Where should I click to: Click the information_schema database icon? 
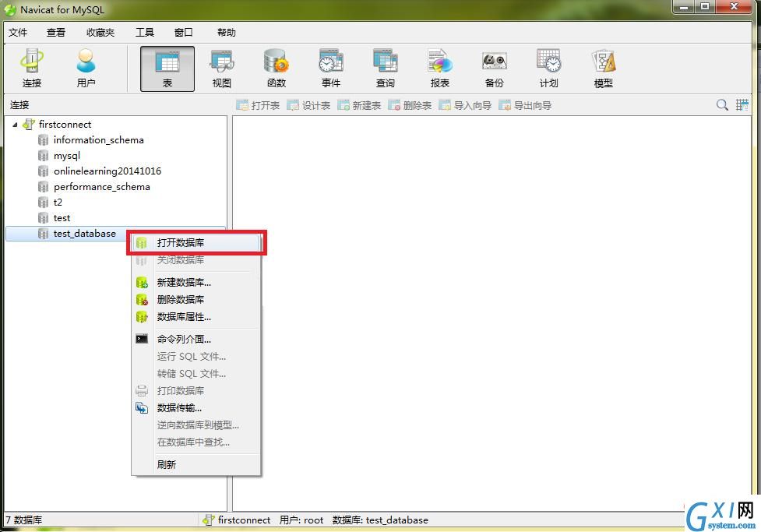pyautogui.click(x=43, y=140)
